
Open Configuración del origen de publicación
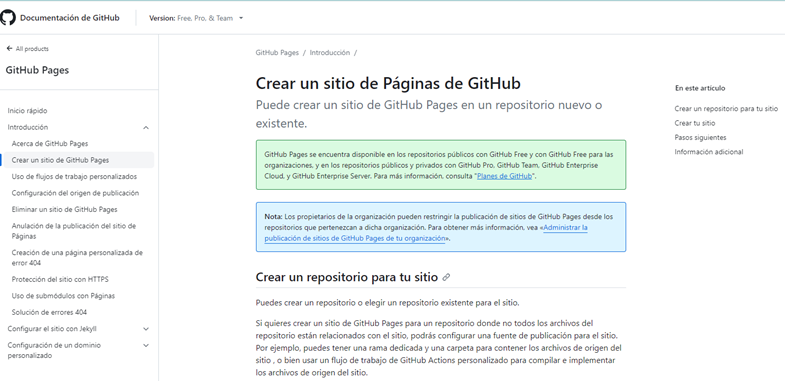point(75,193)
